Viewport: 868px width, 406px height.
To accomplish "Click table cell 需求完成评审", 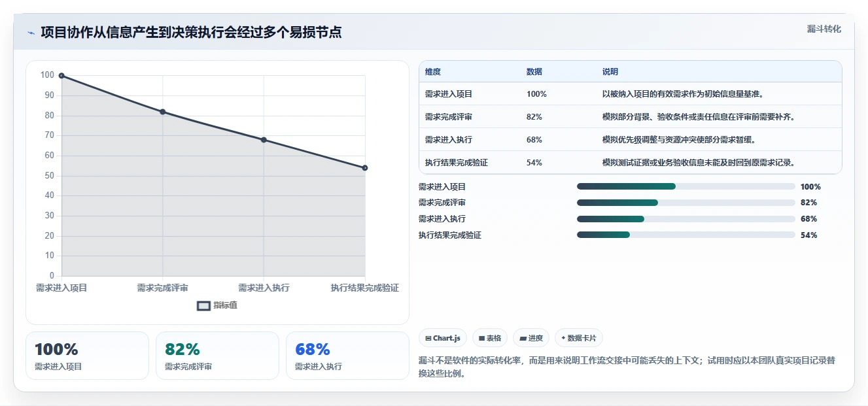I will pyautogui.click(x=449, y=117).
